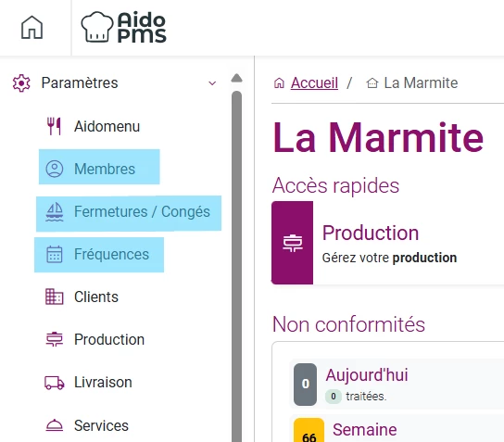The height and width of the screenshot is (442, 504).
Task: Click the purple Production tile icon
Action: pos(293,243)
